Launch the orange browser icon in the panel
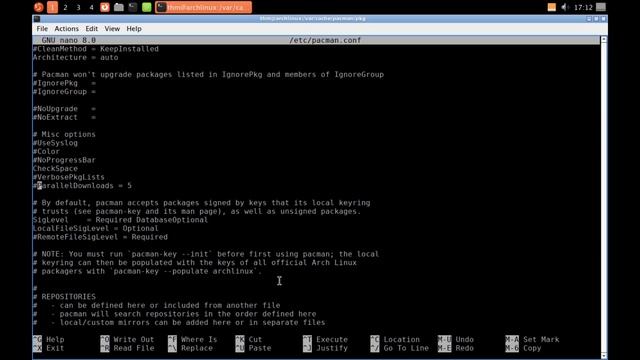 pos(105,7)
